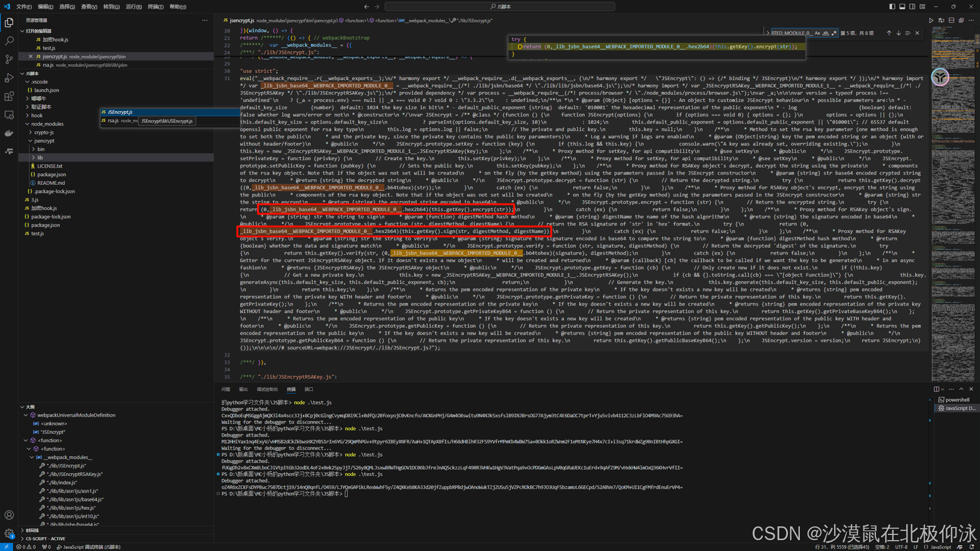Toggle match case 'Aa' in the find widget
Viewport: 980px width, 551px height.
coord(818,33)
